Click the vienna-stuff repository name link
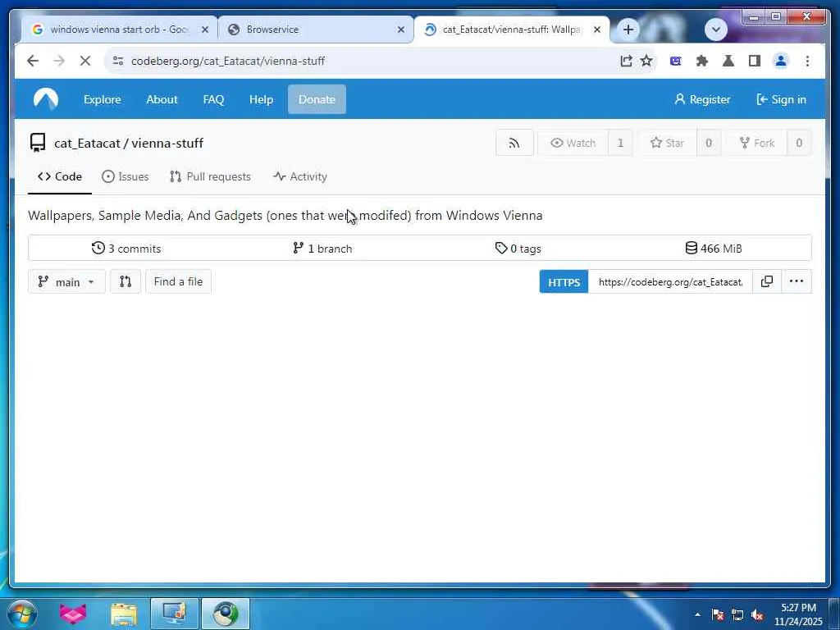The image size is (840, 630). pos(167,143)
